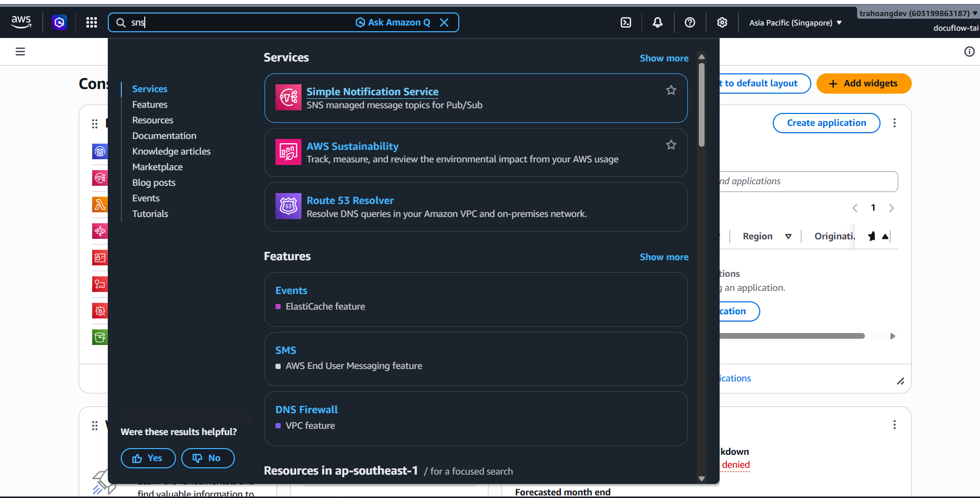Answer Yes to results helpful
The width and height of the screenshot is (980, 498).
tap(148, 458)
